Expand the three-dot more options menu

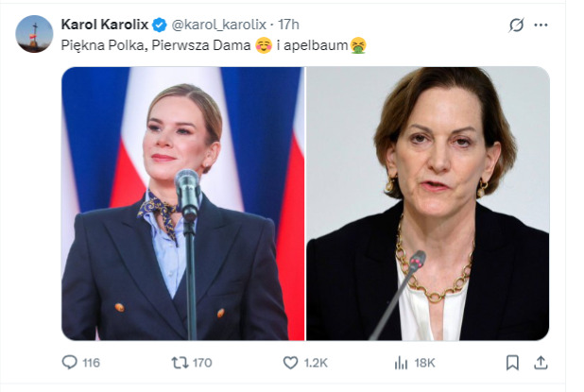pyautogui.click(x=541, y=26)
